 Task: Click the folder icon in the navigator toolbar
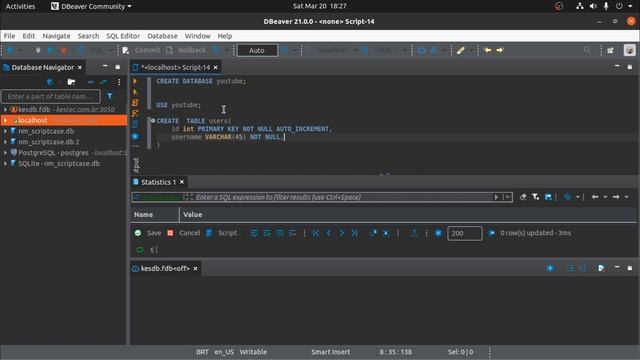[71, 82]
